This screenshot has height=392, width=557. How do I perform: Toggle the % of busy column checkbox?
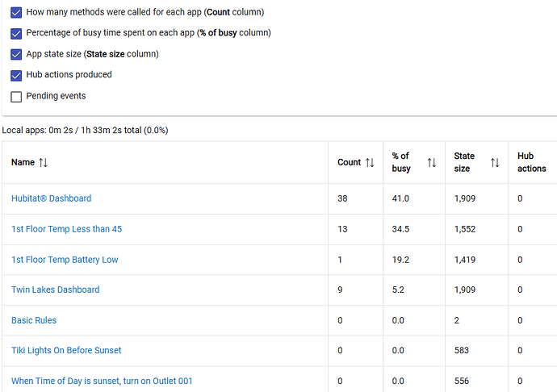(x=17, y=34)
